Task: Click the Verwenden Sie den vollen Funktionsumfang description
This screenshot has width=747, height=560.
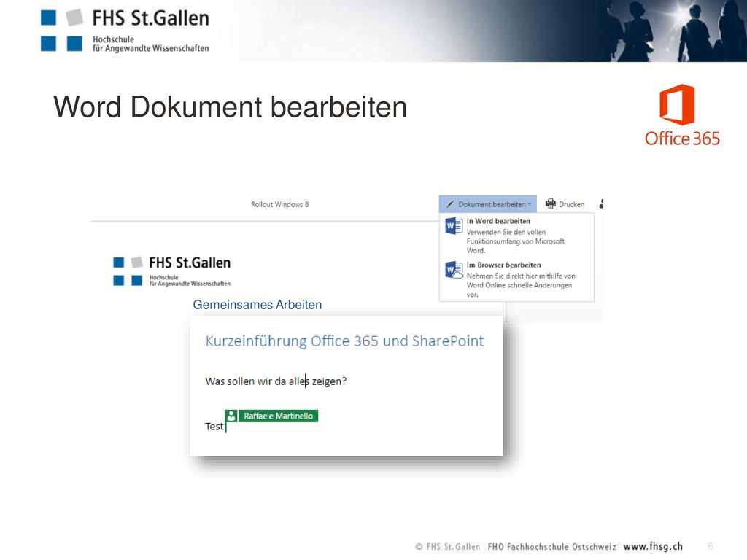Action: [516, 241]
